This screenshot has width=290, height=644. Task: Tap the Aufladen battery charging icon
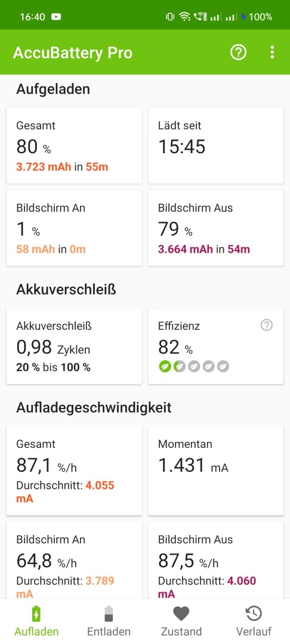[x=36, y=614]
